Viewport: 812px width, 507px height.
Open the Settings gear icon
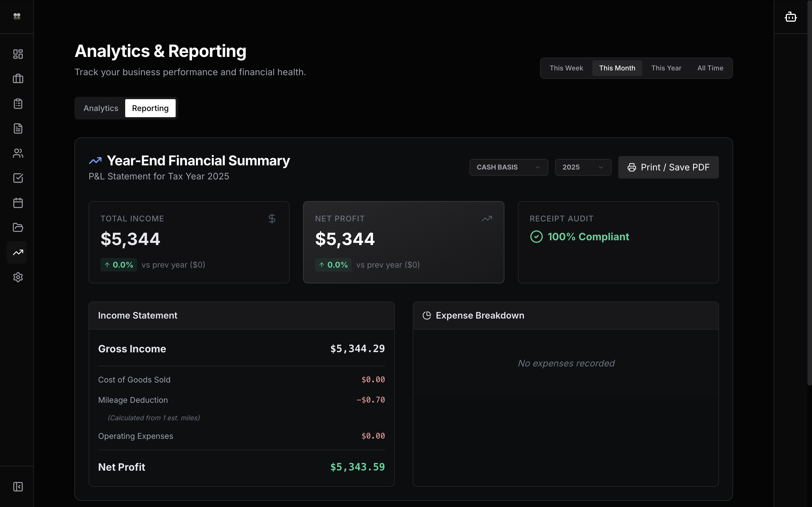pos(17,277)
